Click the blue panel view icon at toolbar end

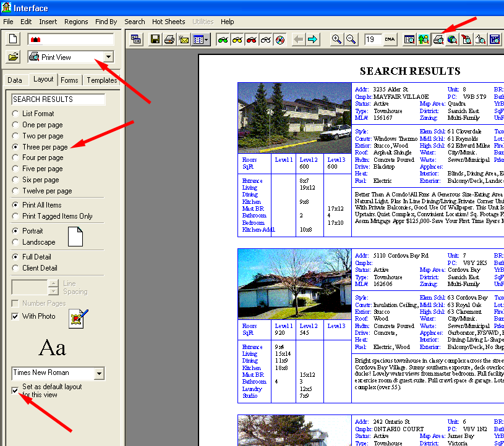[495, 40]
